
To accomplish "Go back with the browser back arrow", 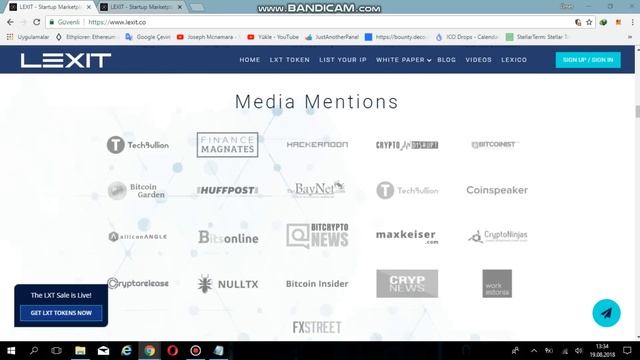I will point(10,22).
